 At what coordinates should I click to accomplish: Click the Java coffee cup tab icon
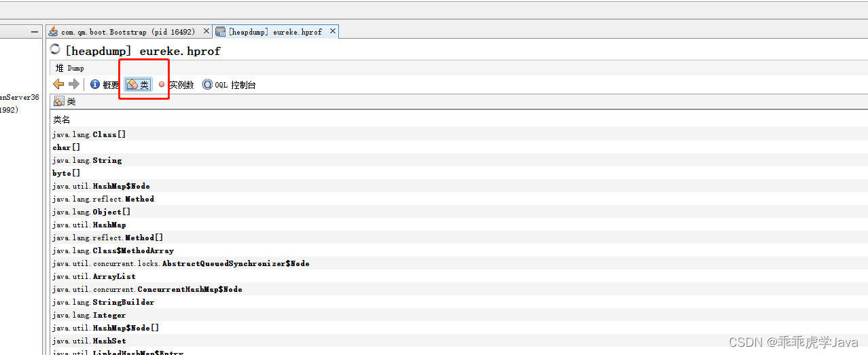(53, 32)
